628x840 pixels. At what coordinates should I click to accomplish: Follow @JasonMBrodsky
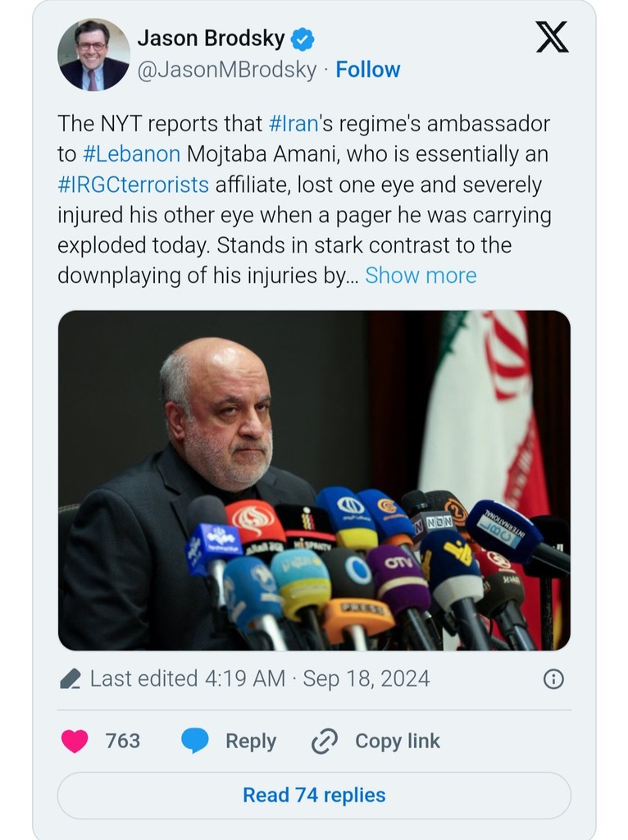pyautogui.click(x=368, y=70)
